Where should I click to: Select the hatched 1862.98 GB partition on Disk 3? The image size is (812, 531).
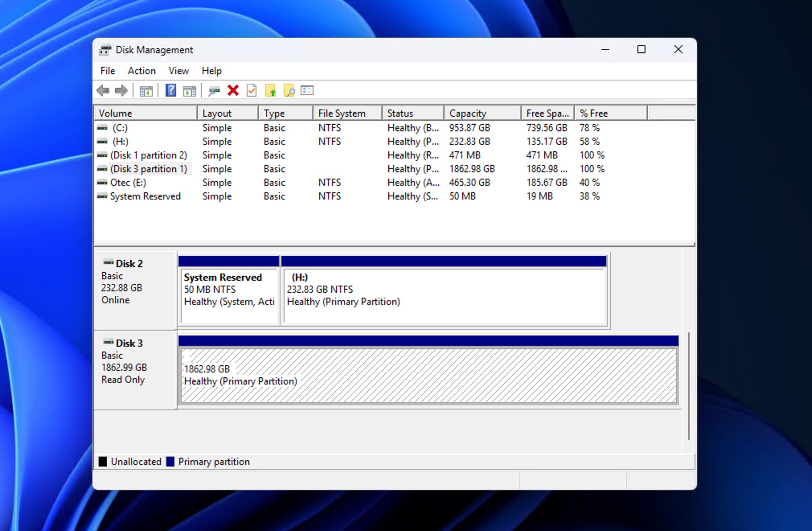[429, 369]
